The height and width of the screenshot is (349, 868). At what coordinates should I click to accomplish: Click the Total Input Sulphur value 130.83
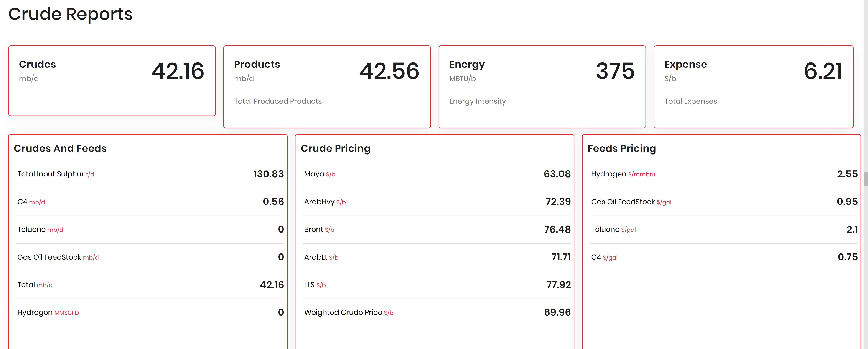(x=269, y=174)
